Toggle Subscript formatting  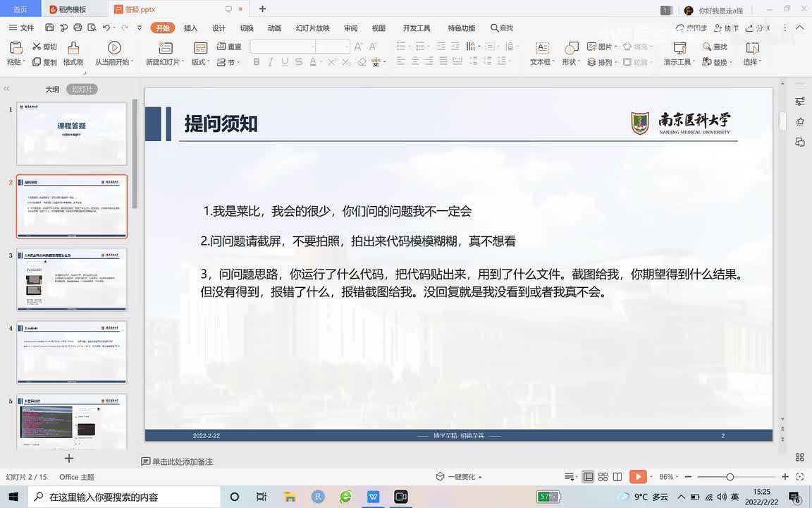[x=346, y=62]
